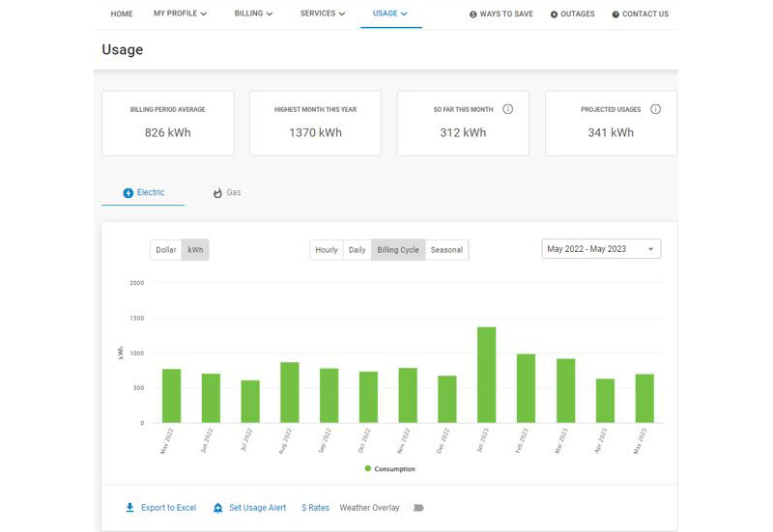Click the Jan 2023 consumption bar
The height and width of the screenshot is (532, 773).
[x=486, y=375]
